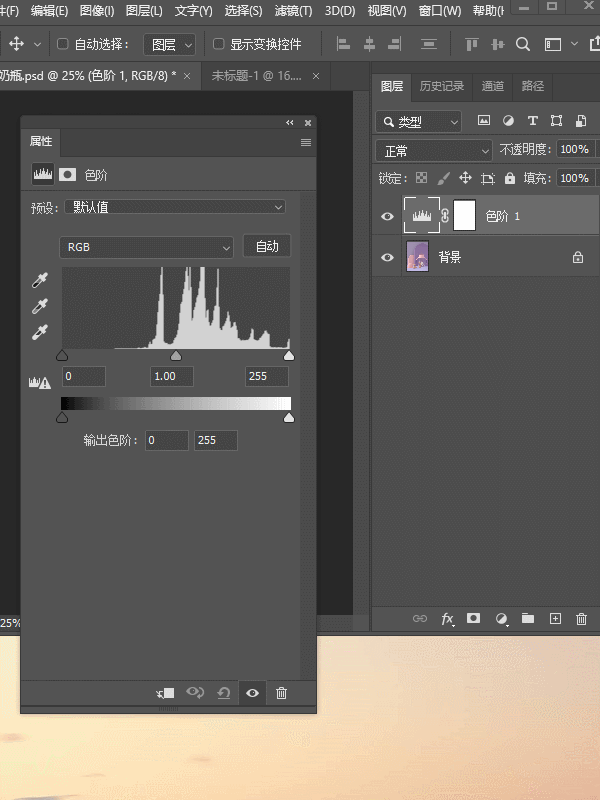Create new fill or adjustment layer icon
600x800 pixels.
click(502, 619)
